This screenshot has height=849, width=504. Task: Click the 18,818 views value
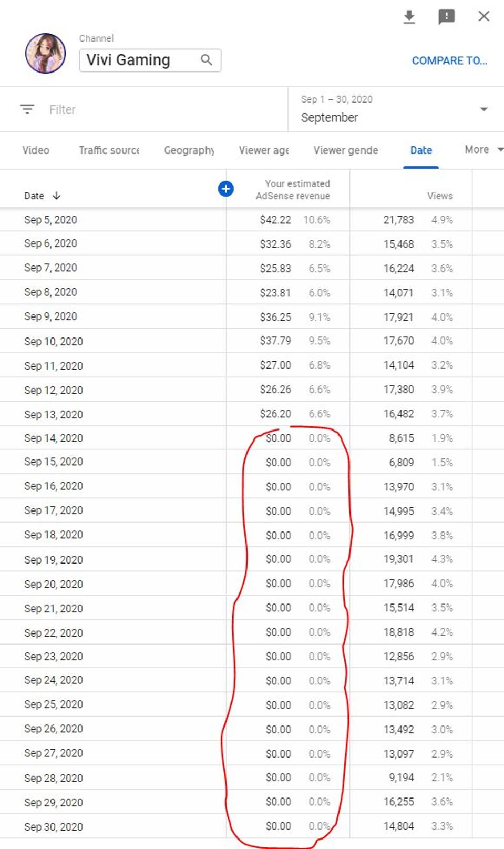point(398,632)
